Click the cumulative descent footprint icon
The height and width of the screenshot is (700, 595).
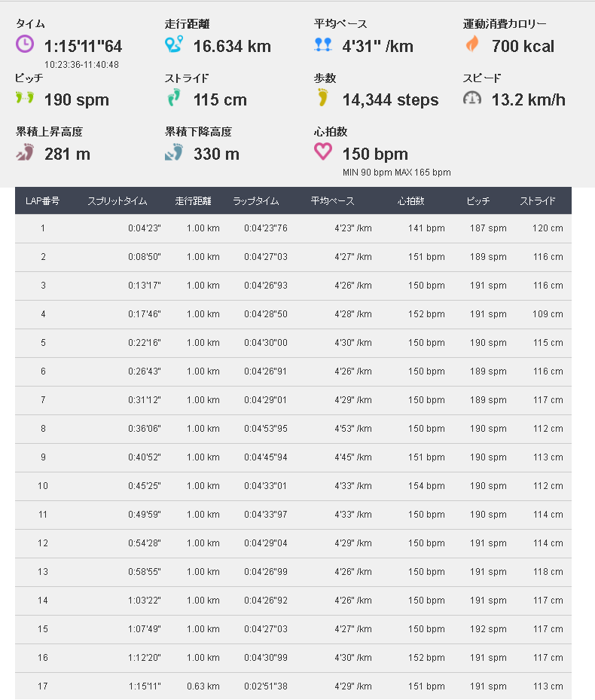(174, 151)
